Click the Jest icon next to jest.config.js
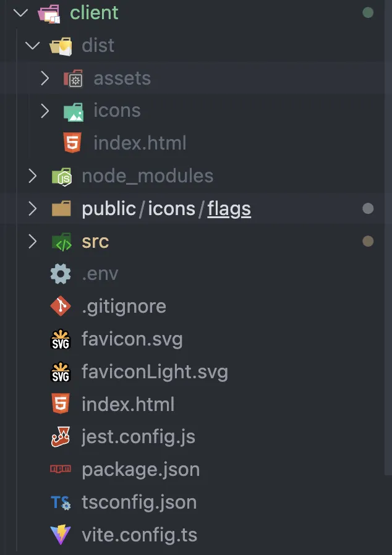Screen dimensions: 392x555 pos(61,437)
